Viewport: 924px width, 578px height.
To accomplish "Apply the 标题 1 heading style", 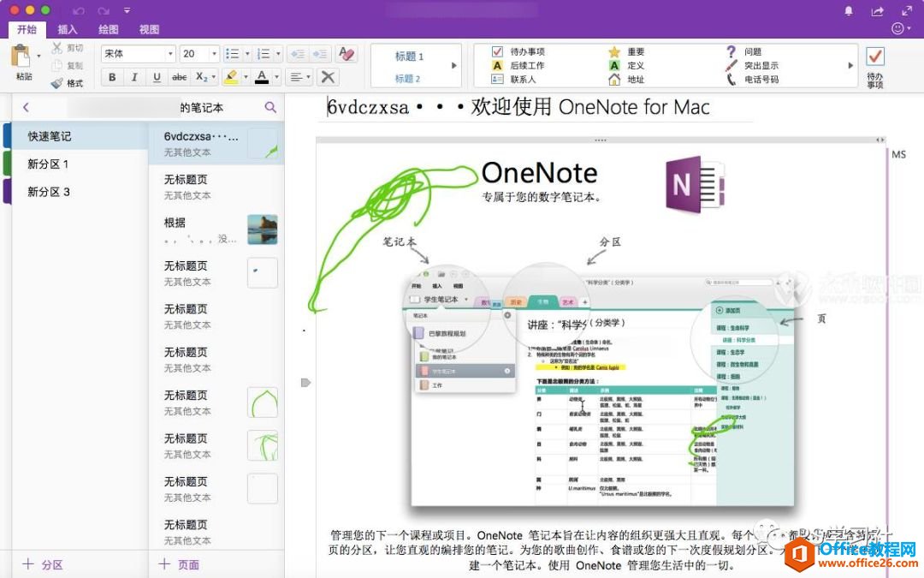I will [409, 56].
